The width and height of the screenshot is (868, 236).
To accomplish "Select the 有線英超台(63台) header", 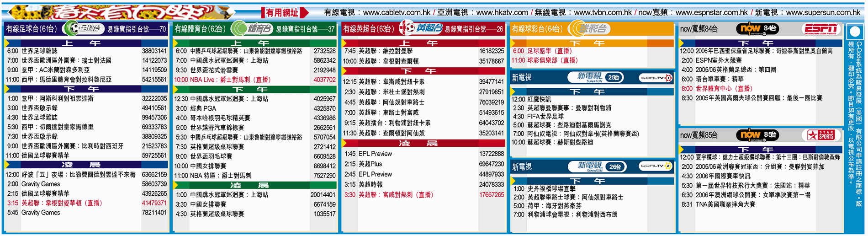I will coord(369,29).
